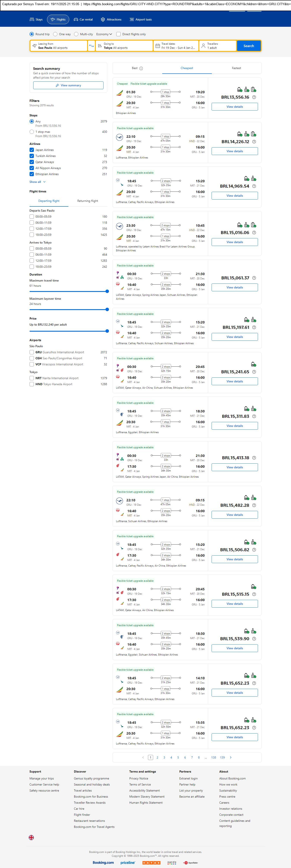Image resolution: width=291 pixels, height=868 pixels.
Task: Click the help icon next to BRL13,556.16 price
Action: (254, 97)
